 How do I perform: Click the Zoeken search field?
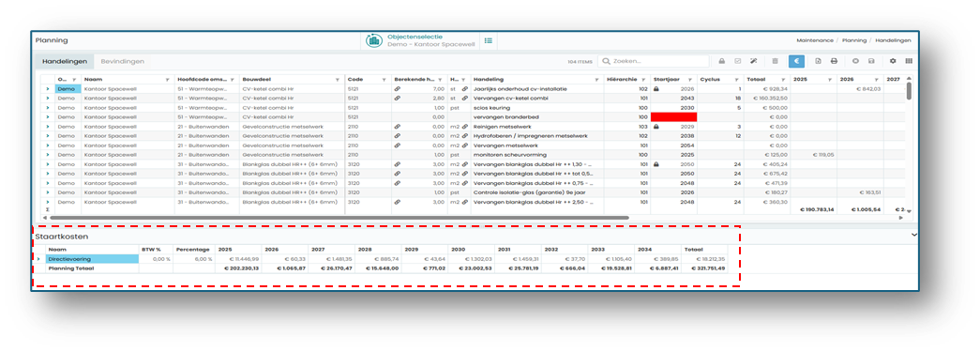tap(653, 61)
